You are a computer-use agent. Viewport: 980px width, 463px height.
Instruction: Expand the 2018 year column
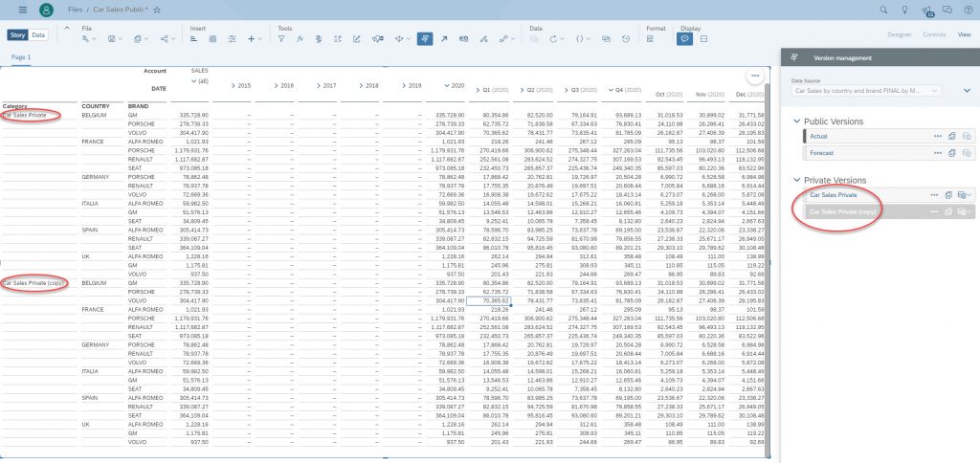coord(360,85)
